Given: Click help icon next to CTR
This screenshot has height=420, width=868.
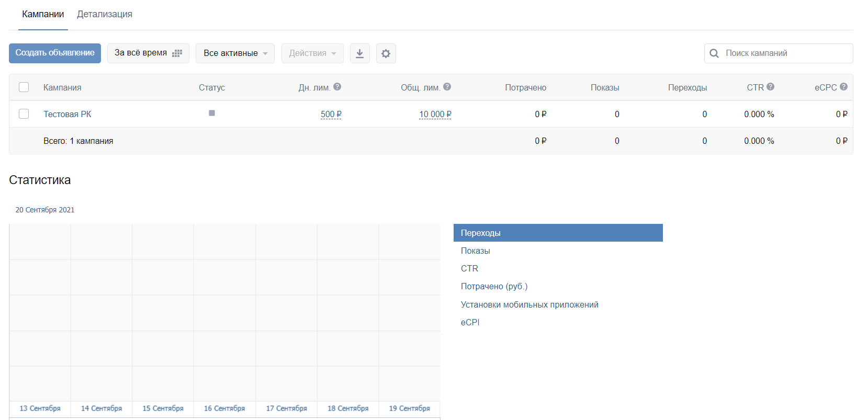Looking at the screenshot, I should [x=771, y=87].
